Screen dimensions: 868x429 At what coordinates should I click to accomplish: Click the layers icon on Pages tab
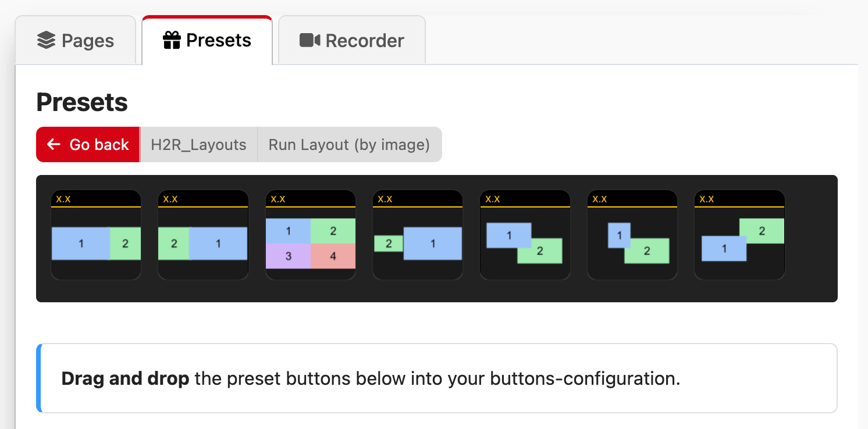click(x=46, y=41)
